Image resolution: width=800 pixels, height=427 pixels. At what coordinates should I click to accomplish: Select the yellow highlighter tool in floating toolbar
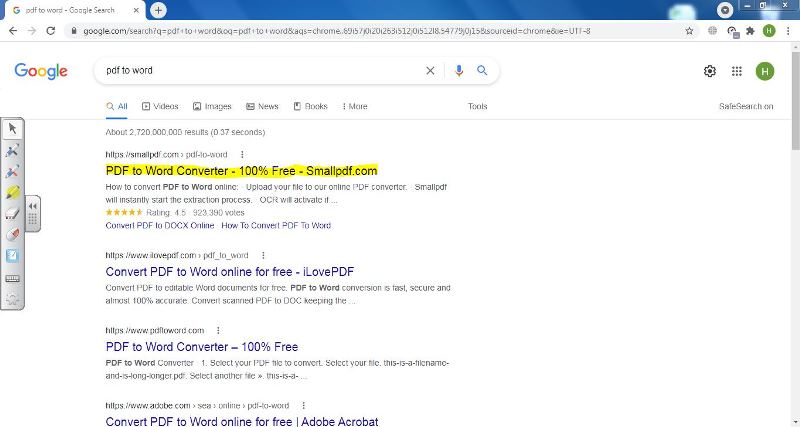tap(13, 192)
